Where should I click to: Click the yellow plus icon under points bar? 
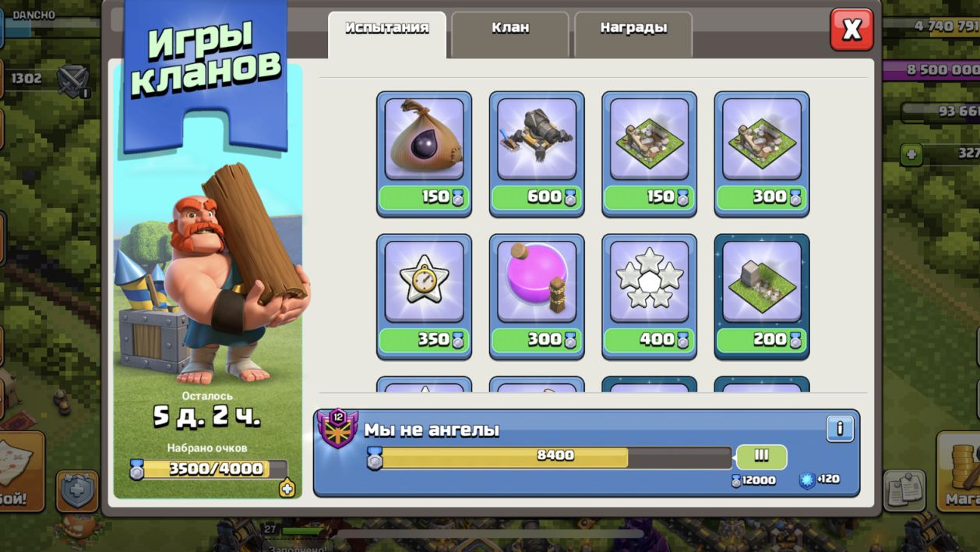point(287,488)
